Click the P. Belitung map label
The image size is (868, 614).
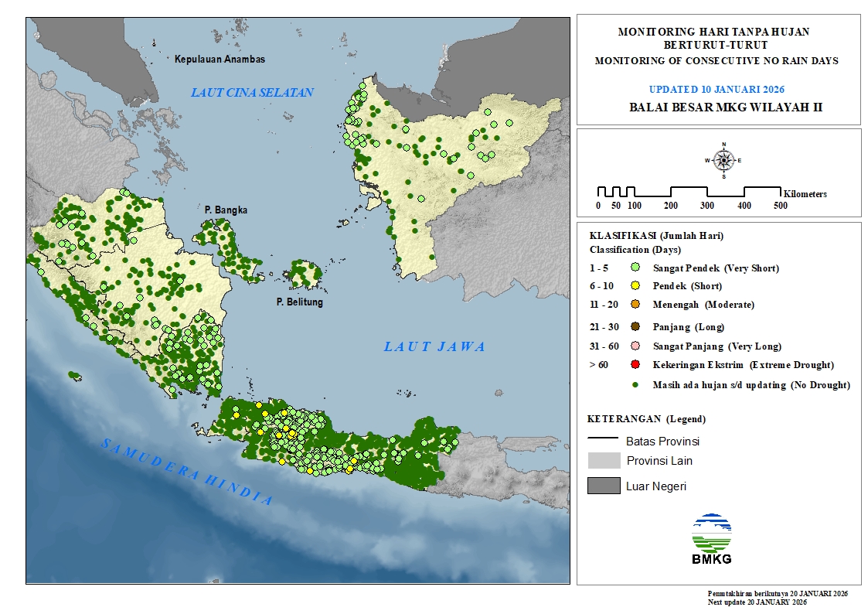300,302
